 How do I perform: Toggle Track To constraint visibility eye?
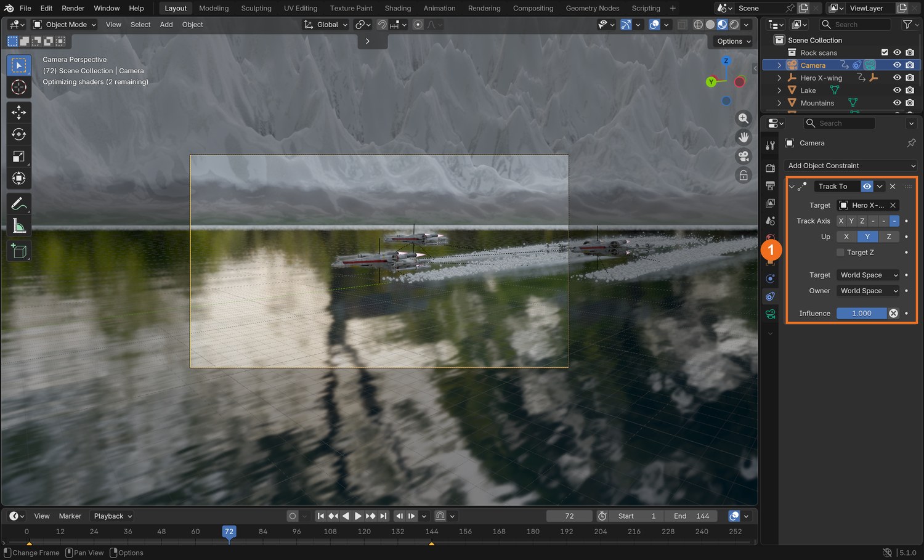(x=867, y=187)
